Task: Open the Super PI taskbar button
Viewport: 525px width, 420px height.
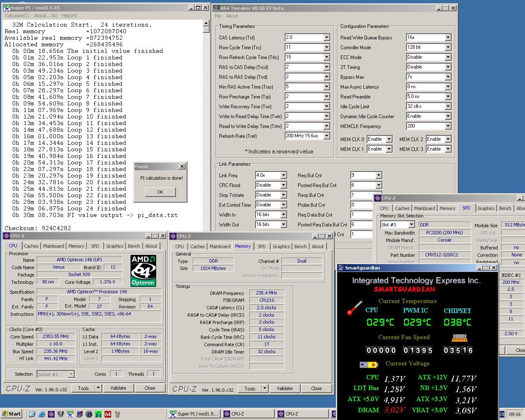Action: [x=194, y=414]
